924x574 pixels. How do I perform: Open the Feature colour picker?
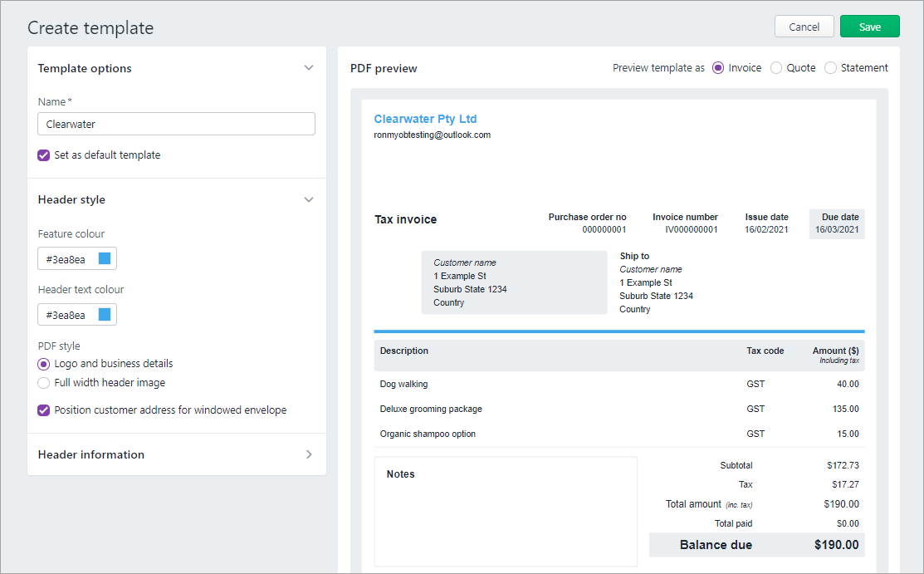pyautogui.click(x=77, y=258)
